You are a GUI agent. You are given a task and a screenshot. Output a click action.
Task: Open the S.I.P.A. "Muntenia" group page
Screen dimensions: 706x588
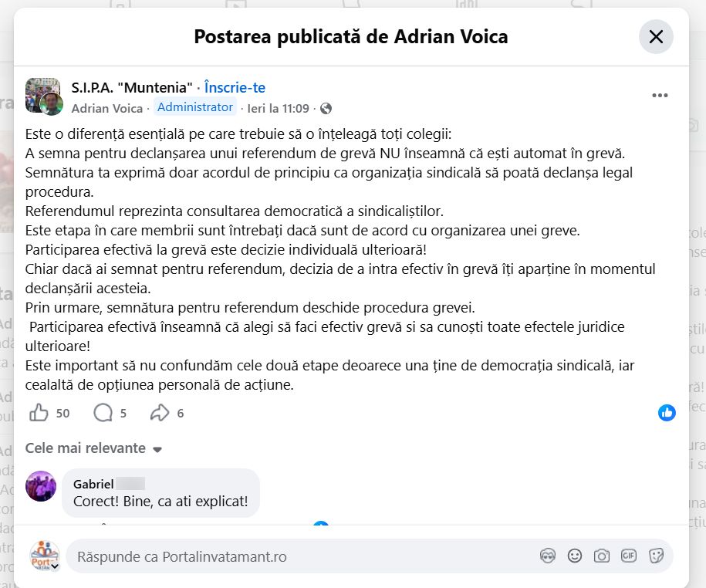132,88
